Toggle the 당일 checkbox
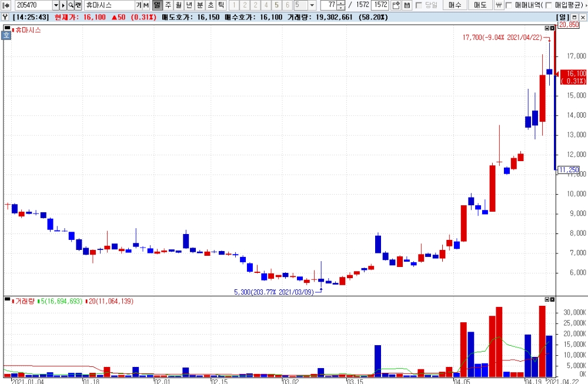Image resolution: width=588 pixels, height=384 pixels. pyautogui.click(x=419, y=5)
